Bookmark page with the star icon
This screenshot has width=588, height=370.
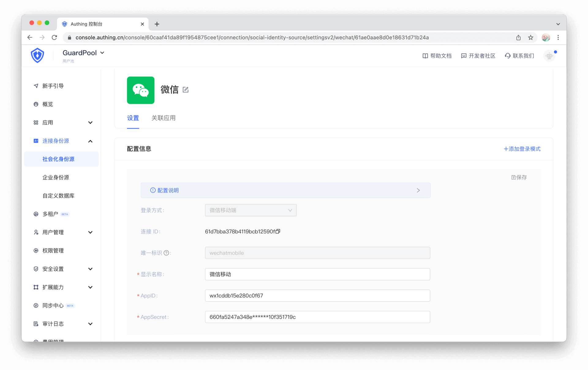530,37
